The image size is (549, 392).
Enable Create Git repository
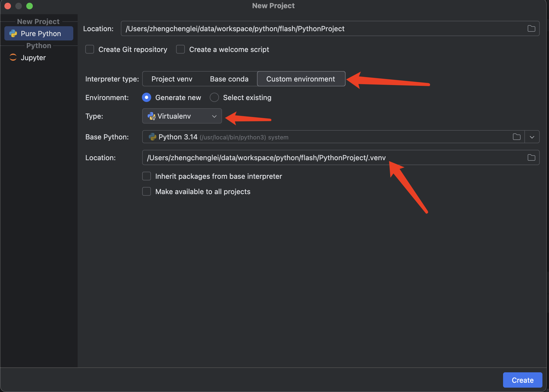(x=89, y=49)
